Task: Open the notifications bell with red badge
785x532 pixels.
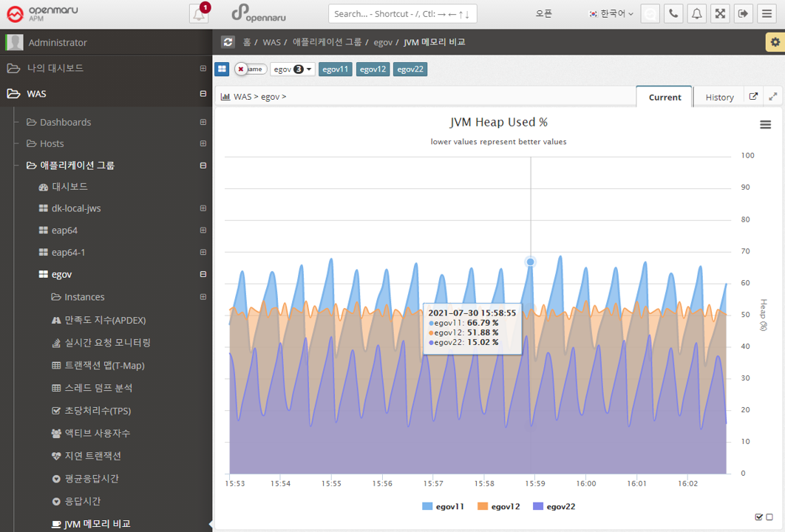Action: coord(199,14)
